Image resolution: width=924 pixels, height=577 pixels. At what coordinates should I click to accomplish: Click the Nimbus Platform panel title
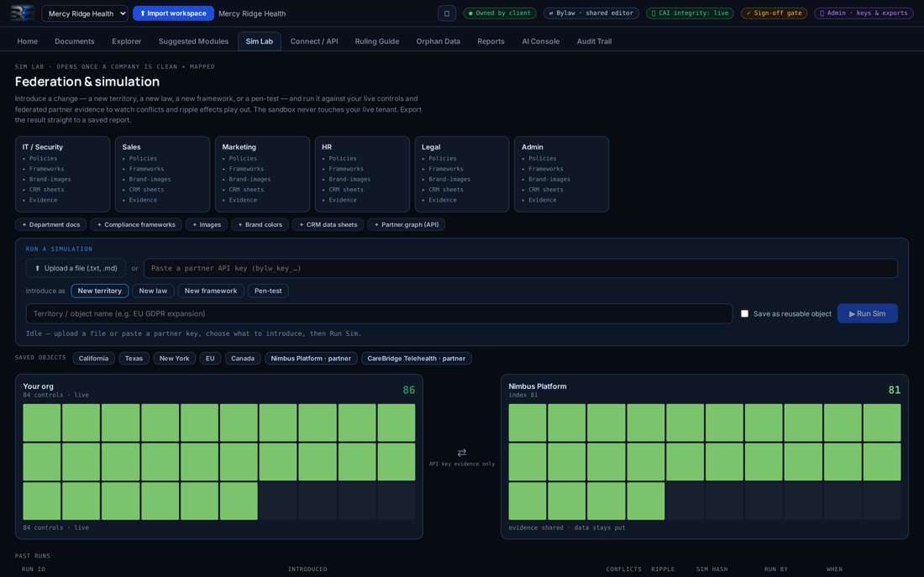[538, 386]
